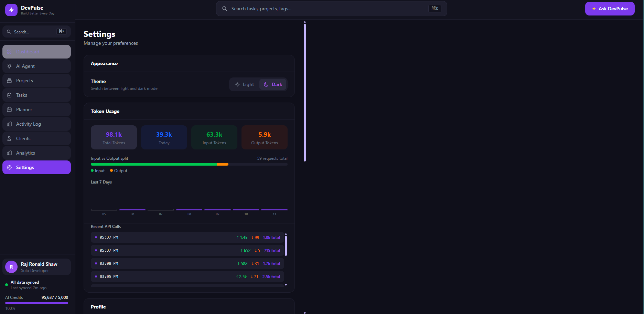Screen dimensions: 644x314
Task: Click the day 06 usage bar
Action: pos(132,210)
